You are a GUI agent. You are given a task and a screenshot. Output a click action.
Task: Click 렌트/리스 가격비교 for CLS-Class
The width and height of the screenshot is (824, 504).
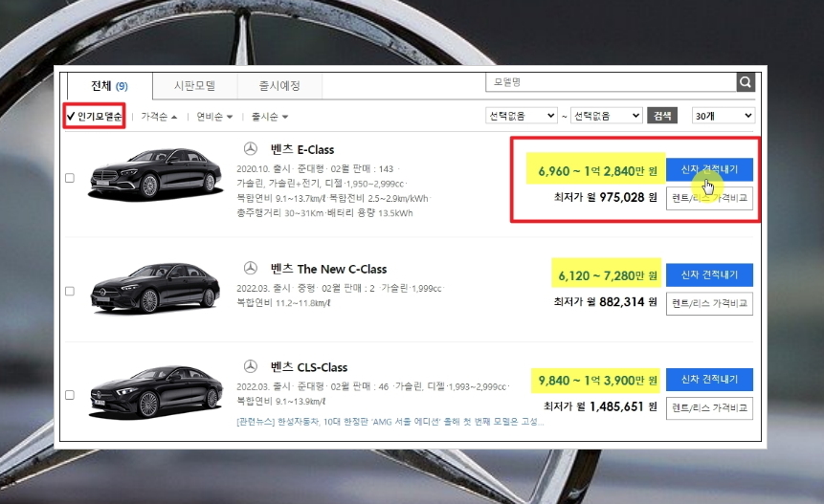tap(709, 408)
